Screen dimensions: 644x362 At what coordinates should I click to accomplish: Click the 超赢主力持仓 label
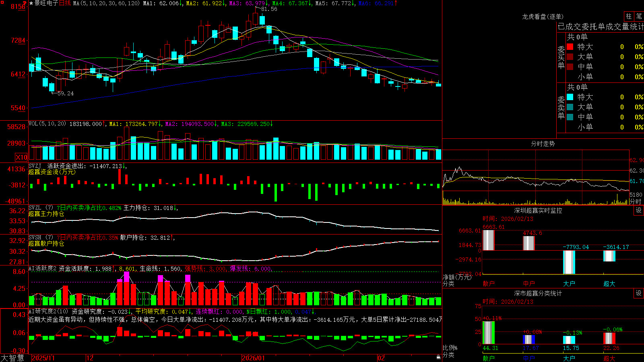pyautogui.click(x=46, y=214)
